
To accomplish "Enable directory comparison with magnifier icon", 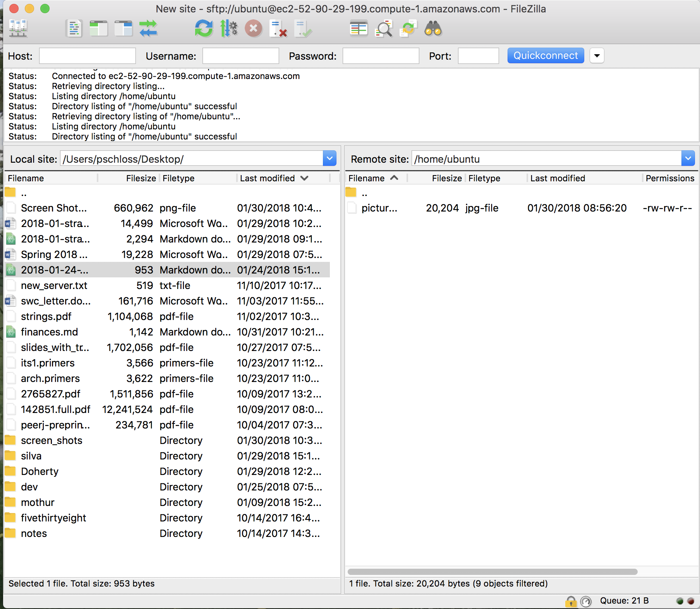I will 384,29.
